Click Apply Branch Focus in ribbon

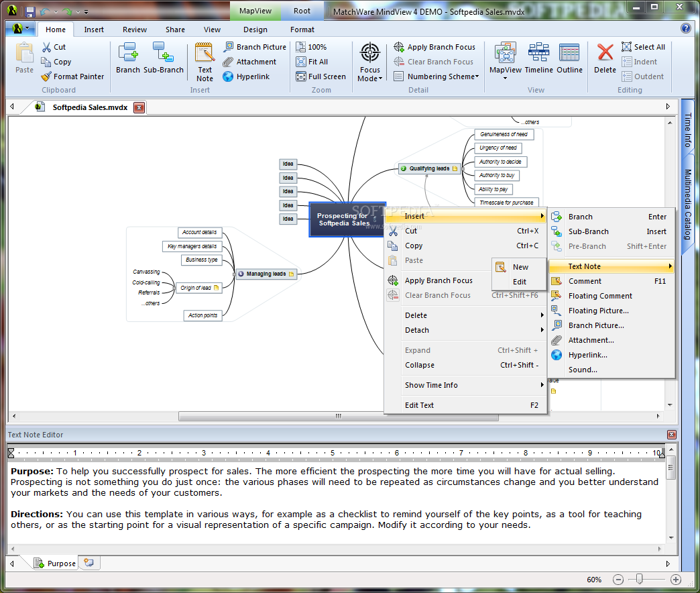click(x=435, y=47)
